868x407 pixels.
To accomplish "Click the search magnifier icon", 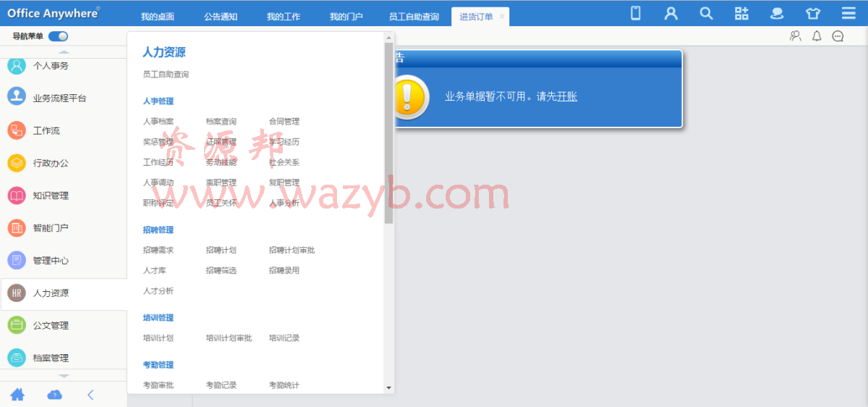I will click(x=707, y=13).
